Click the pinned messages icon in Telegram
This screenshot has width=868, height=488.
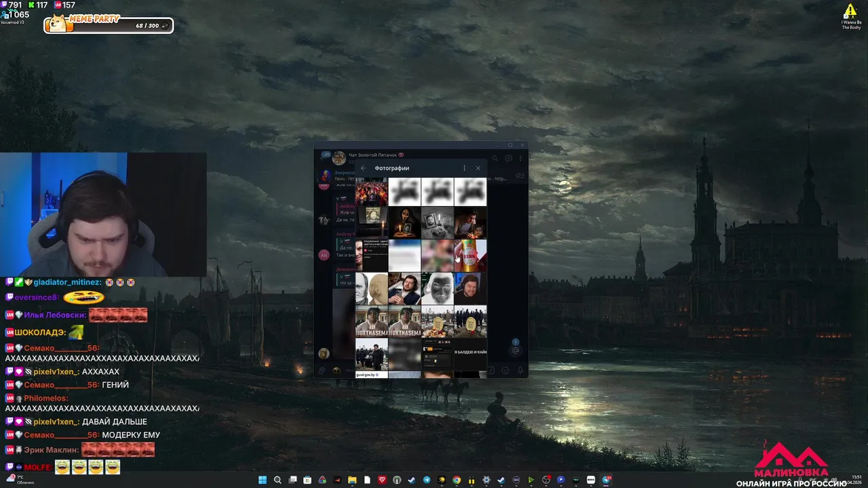coord(520,176)
